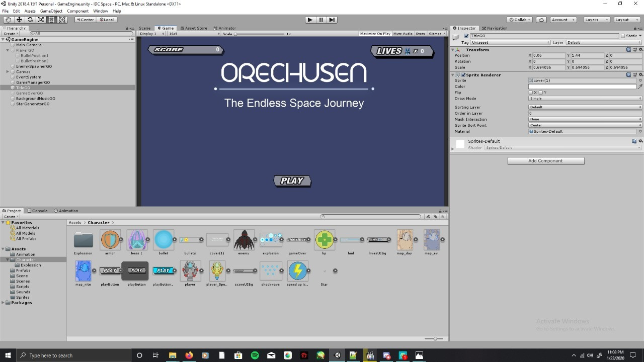Viewport: 644px width, 362px height.
Task: Select the Scale tool in toolbar
Action: (41, 20)
